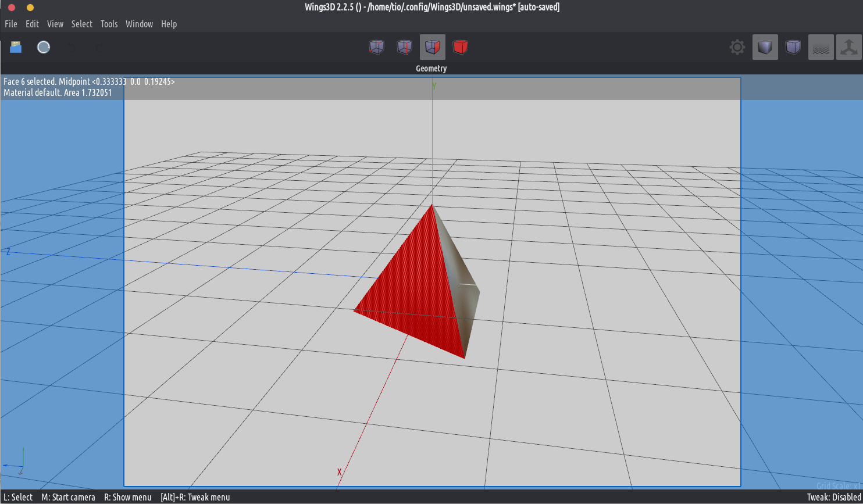Image resolution: width=863 pixels, height=504 pixels.
Task: Open preferences with the gear icon
Action: tap(737, 47)
